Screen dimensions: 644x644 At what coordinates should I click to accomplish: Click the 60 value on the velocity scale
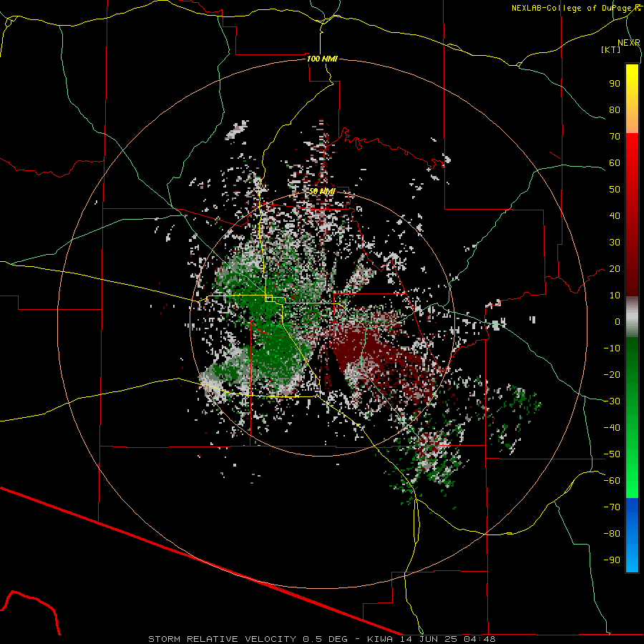(615, 163)
